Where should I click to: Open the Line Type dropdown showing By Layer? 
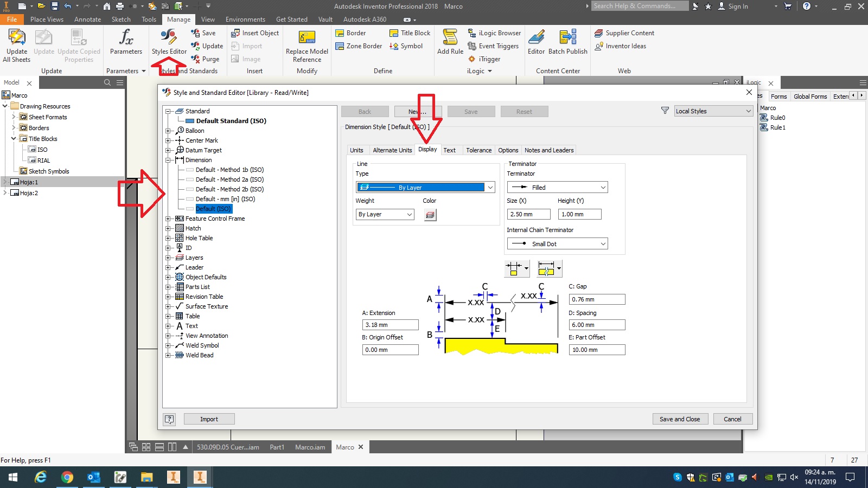[x=425, y=187]
